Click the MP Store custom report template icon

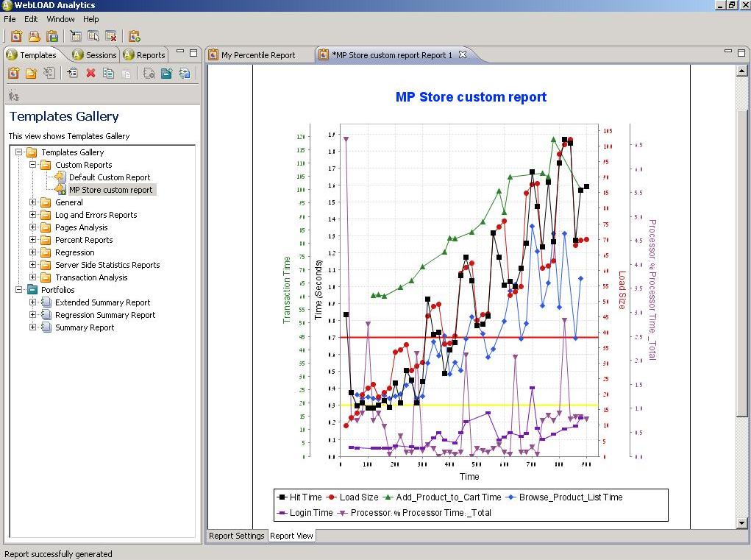[60, 190]
